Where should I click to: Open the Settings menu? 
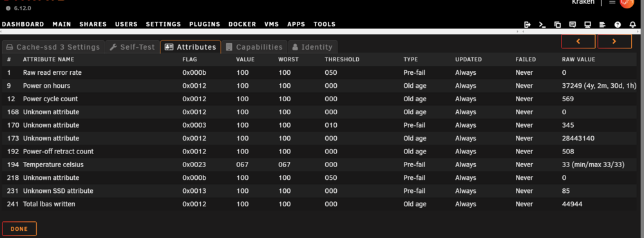pos(164,25)
